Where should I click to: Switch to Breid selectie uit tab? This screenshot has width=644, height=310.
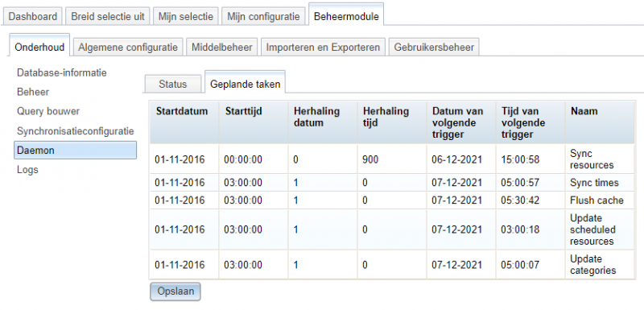108,16
